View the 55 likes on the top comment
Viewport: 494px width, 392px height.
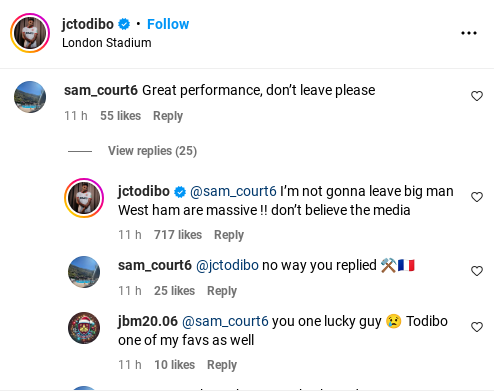pyautogui.click(x=120, y=116)
